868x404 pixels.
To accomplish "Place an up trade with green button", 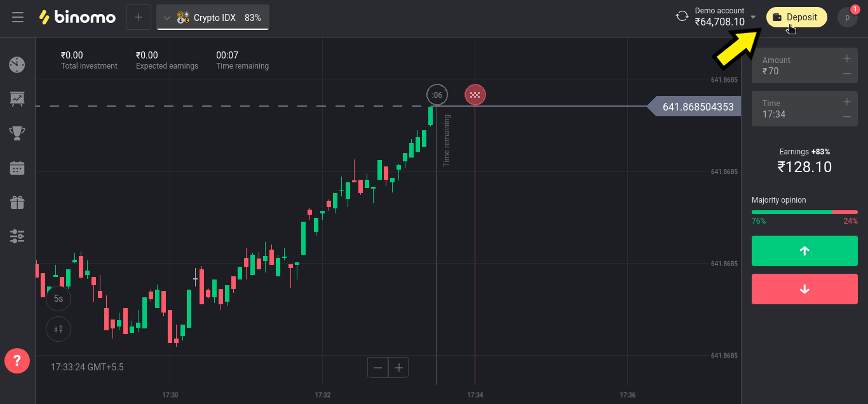I will click(x=804, y=251).
